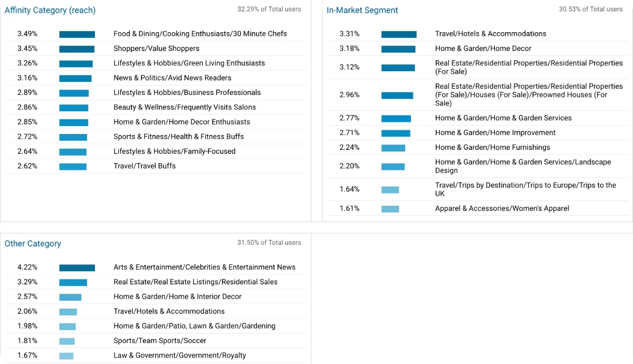The height and width of the screenshot is (364, 633).
Task: Click Home & Garden/Home Decor segment
Action: (x=483, y=49)
